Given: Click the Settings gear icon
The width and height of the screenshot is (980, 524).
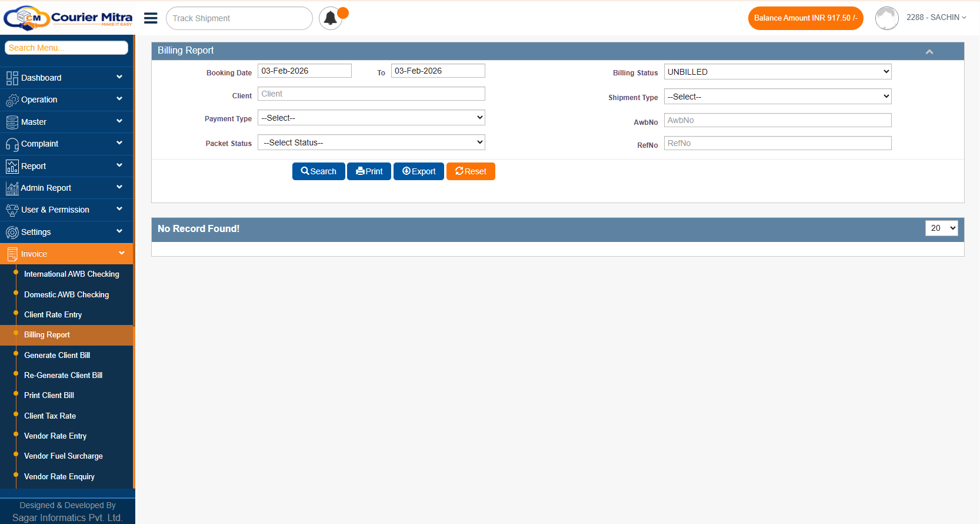Looking at the screenshot, I should (x=12, y=232).
